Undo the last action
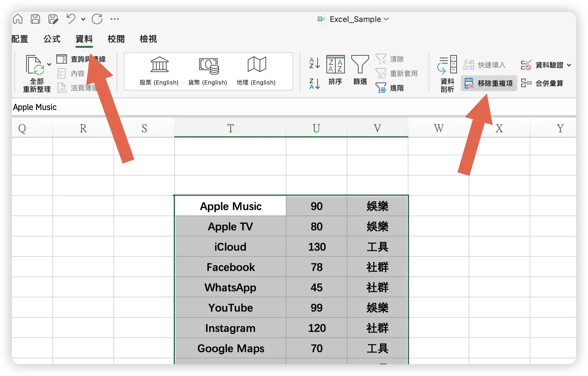 tap(71, 19)
